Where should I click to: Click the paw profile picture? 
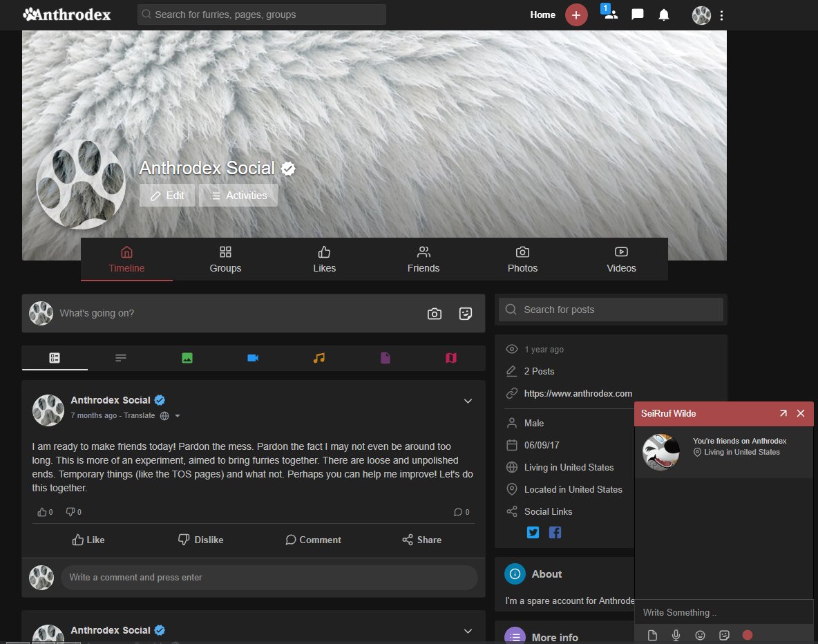point(80,184)
